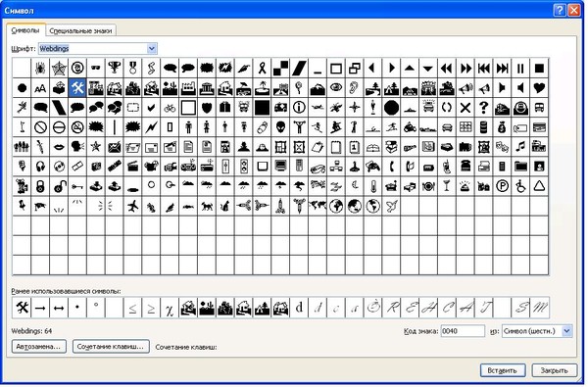Pick the heart symbol in the grid
The image size is (588, 387).
pyautogui.click(x=539, y=88)
